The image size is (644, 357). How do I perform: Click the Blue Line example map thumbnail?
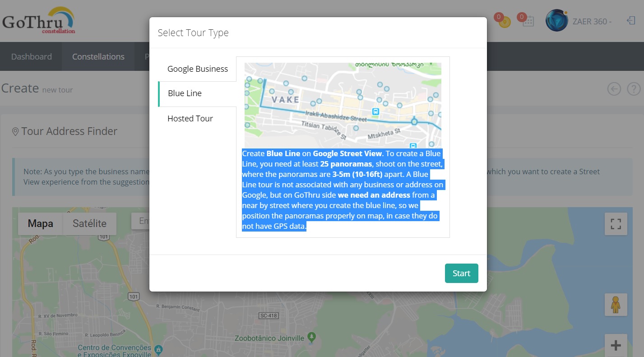(343, 105)
